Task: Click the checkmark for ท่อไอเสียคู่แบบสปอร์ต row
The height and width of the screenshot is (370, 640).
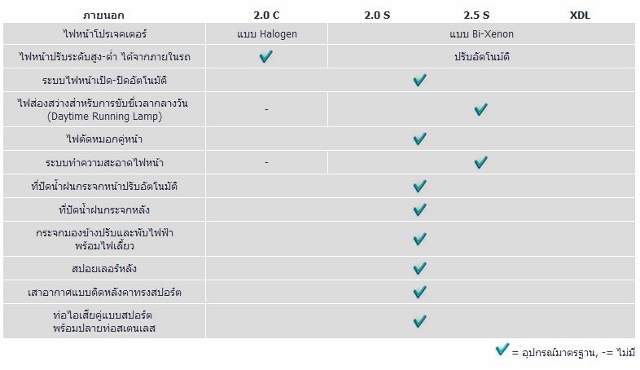Action: pyautogui.click(x=420, y=321)
